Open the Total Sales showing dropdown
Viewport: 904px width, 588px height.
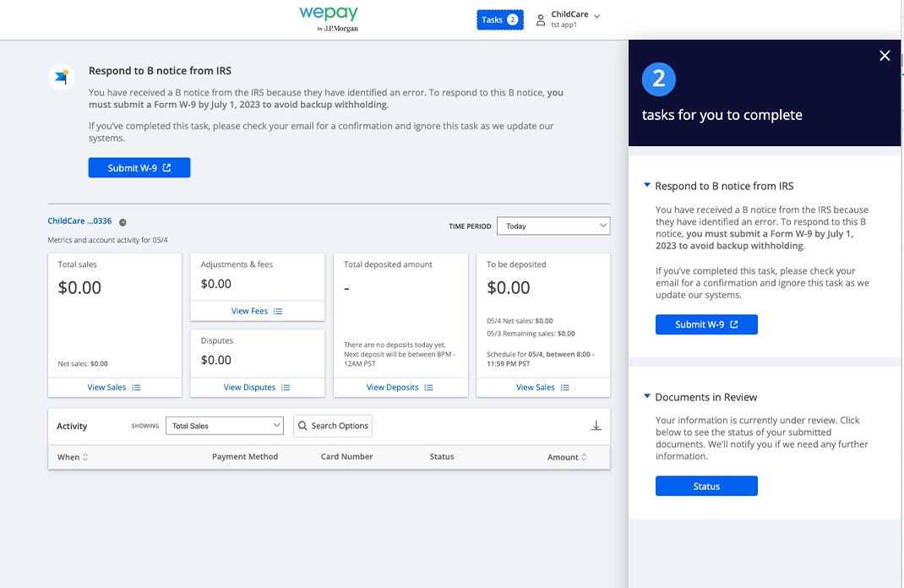pos(224,426)
